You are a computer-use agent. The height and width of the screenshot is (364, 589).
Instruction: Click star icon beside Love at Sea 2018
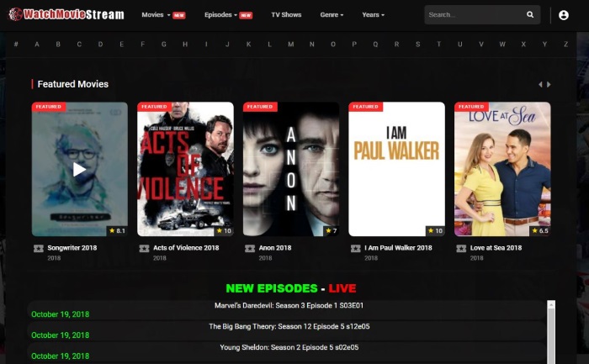click(461, 249)
